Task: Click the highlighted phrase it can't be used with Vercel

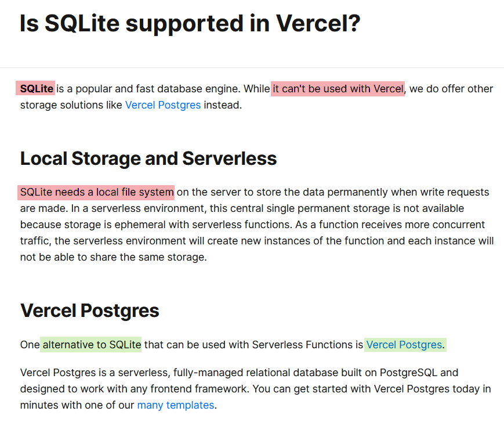Action: click(338, 89)
